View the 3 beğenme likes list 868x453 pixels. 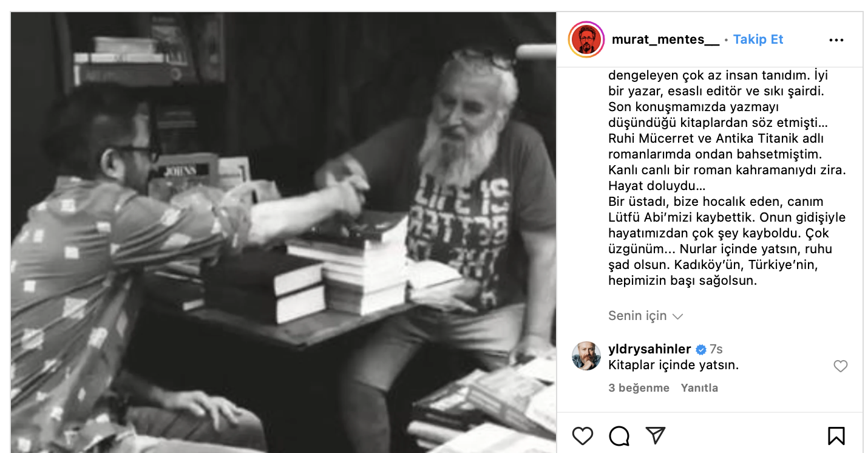coord(639,388)
